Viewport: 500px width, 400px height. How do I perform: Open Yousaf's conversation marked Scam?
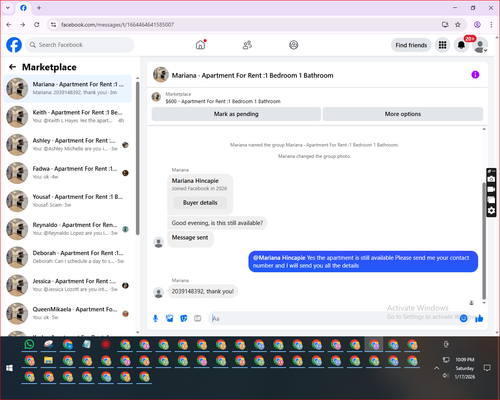67,201
